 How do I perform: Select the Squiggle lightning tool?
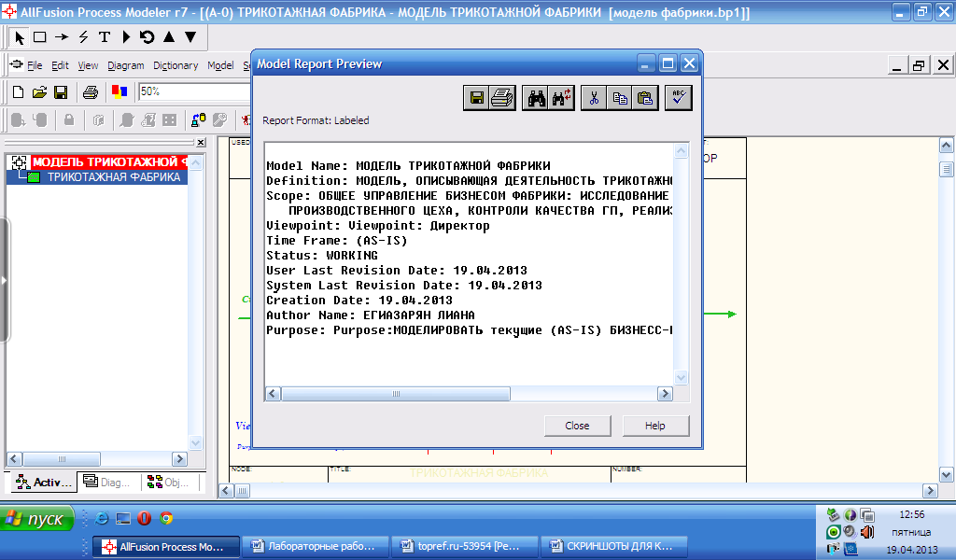[x=83, y=37]
